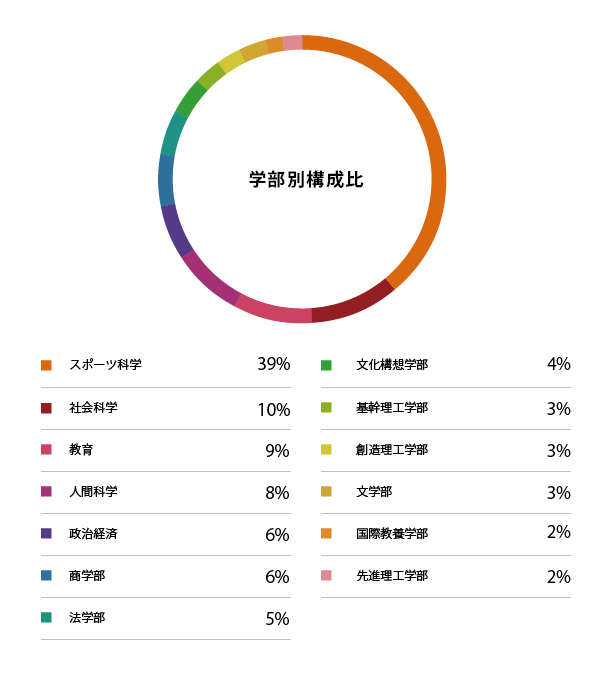Click the orange スポーツ科学 legend swatch
Image resolution: width=610 pixels, height=679 pixels.
[46, 365]
